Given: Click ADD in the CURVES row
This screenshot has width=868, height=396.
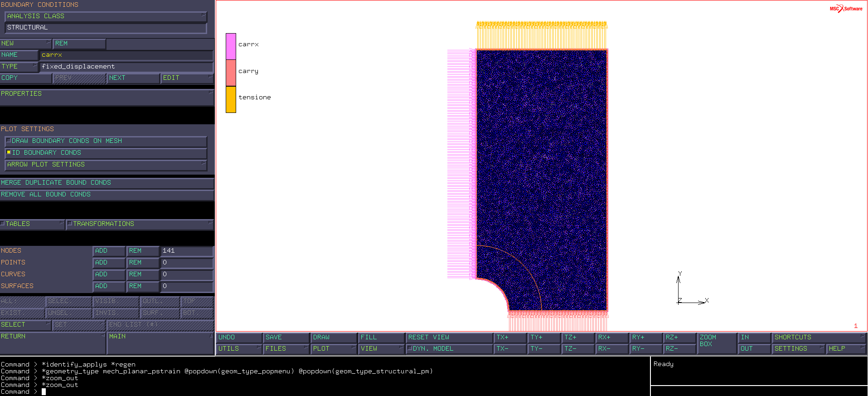Looking at the screenshot, I should [x=109, y=274].
